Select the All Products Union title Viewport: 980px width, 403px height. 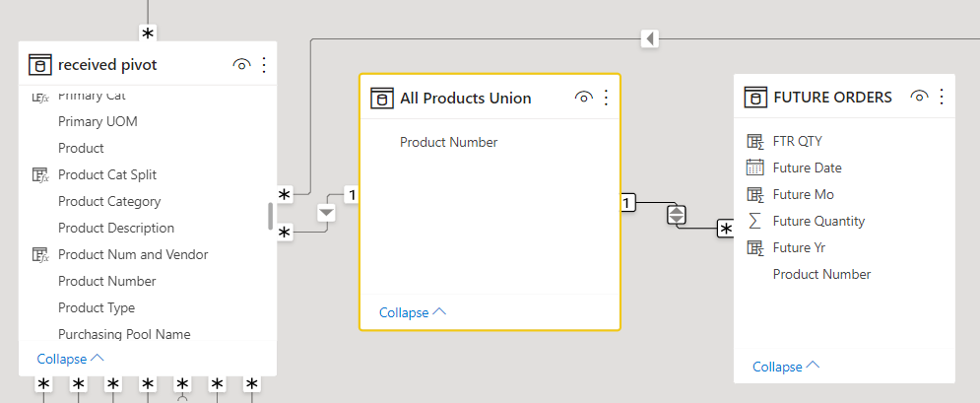[466, 99]
